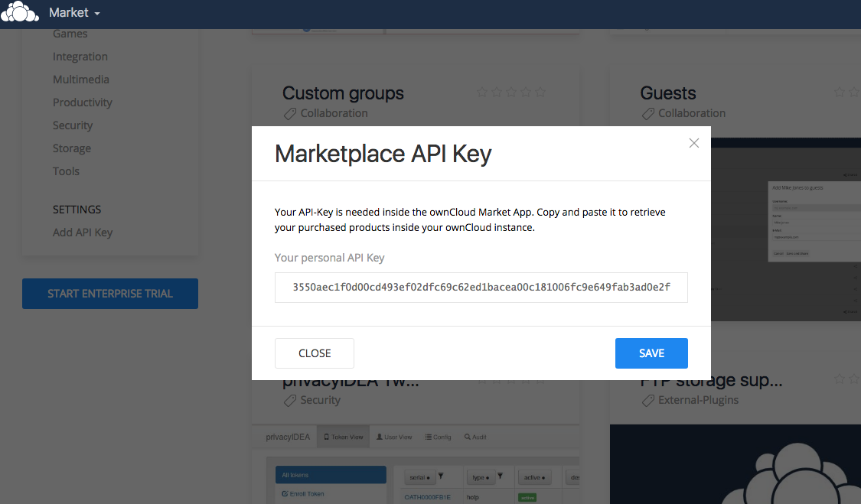
Task: Click Collaboration tag under Guests
Action: click(x=692, y=113)
